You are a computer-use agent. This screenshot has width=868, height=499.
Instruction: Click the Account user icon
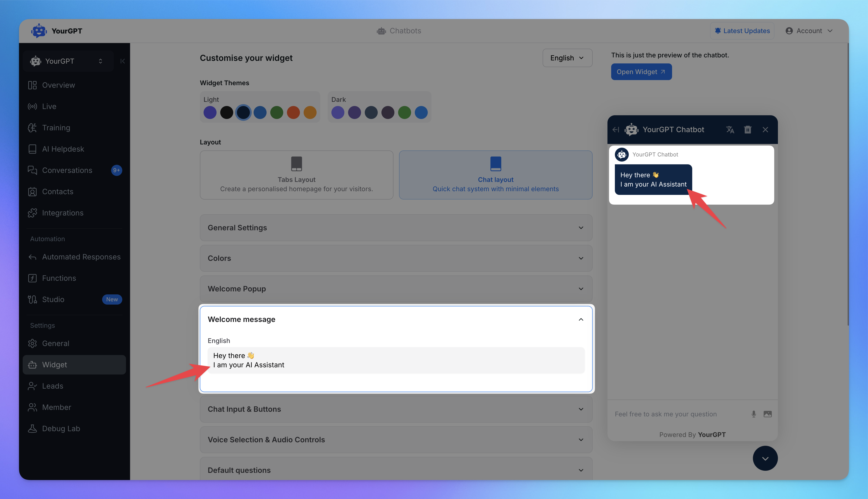pos(789,31)
